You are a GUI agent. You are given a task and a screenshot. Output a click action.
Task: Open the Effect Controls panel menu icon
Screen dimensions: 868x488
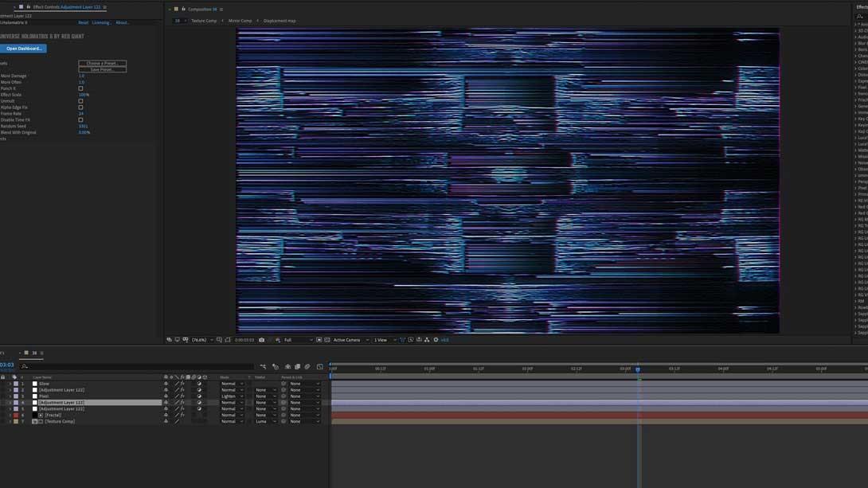[x=104, y=7]
